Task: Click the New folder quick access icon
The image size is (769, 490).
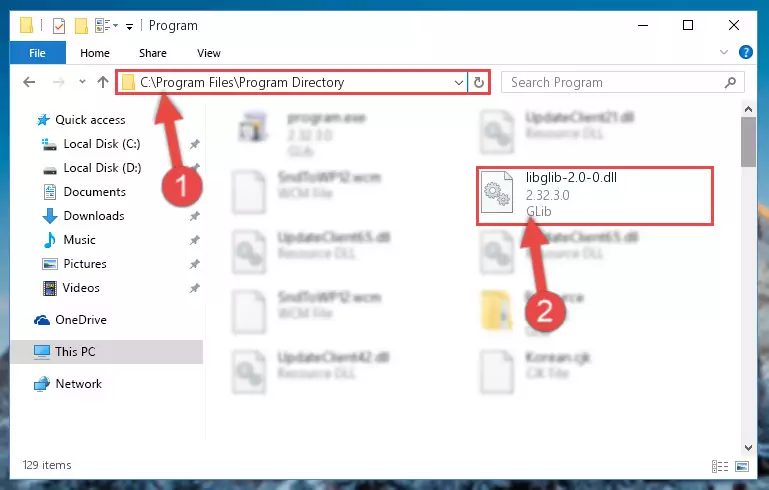Action: (81, 26)
